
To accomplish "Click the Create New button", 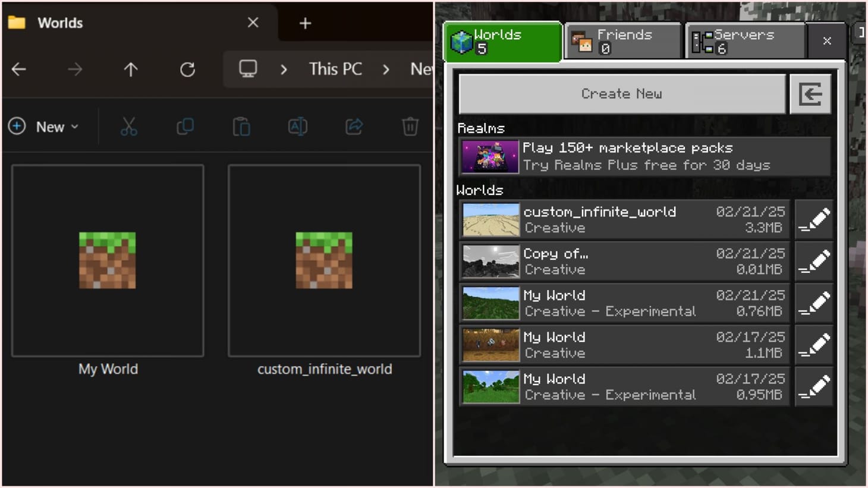I will coord(621,93).
